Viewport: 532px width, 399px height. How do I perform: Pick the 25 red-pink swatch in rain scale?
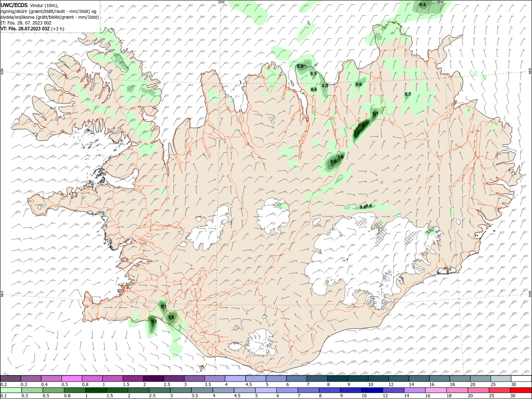pos(500,390)
